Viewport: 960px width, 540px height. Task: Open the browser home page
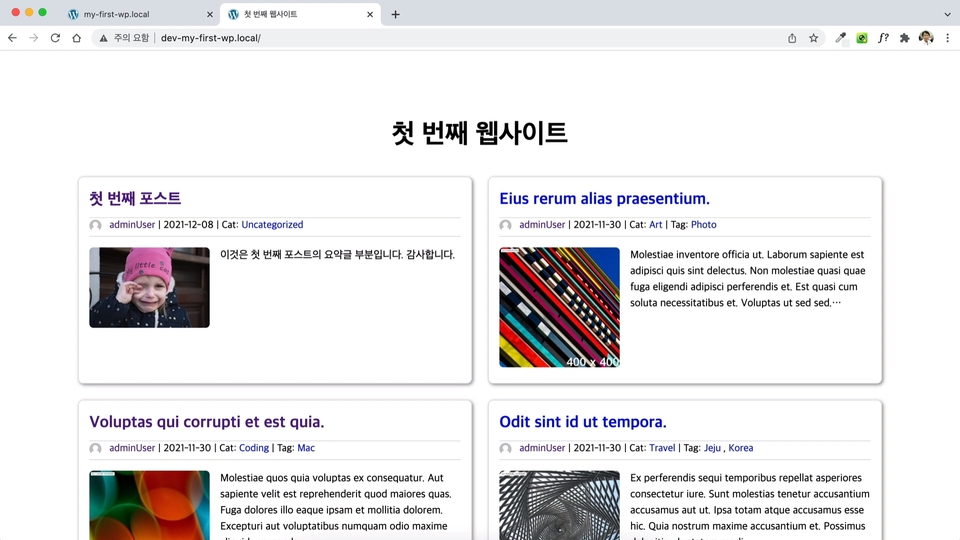tap(77, 38)
